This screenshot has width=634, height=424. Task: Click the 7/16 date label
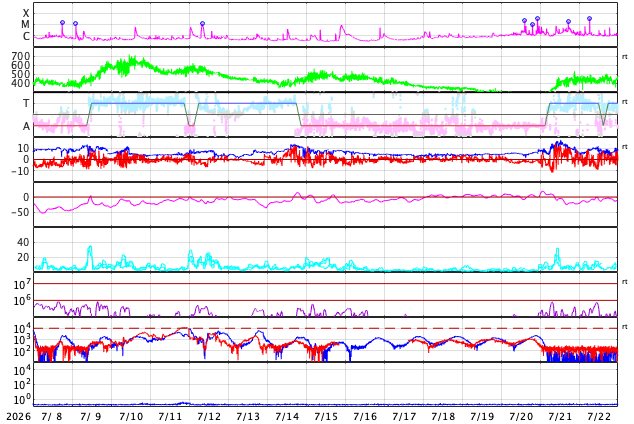(x=365, y=417)
